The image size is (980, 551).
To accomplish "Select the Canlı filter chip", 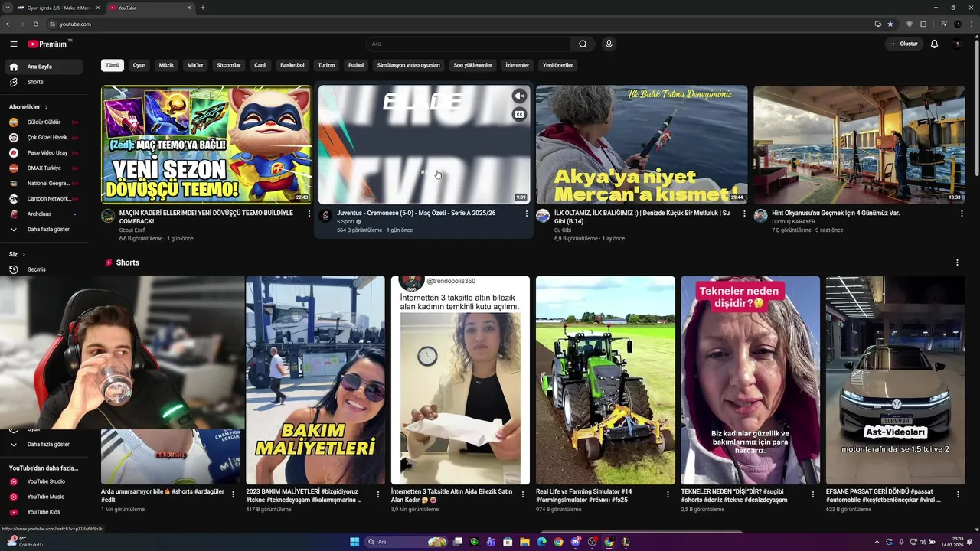I will [x=260, y=65].
